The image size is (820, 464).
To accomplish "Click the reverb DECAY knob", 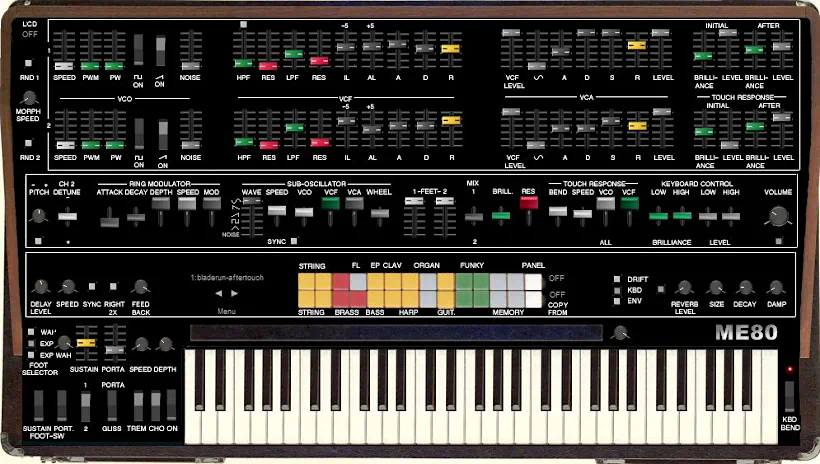I will (745, 287).
